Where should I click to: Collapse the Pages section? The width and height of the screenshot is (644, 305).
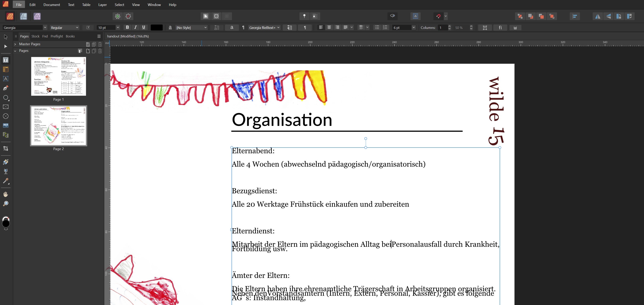15,51
